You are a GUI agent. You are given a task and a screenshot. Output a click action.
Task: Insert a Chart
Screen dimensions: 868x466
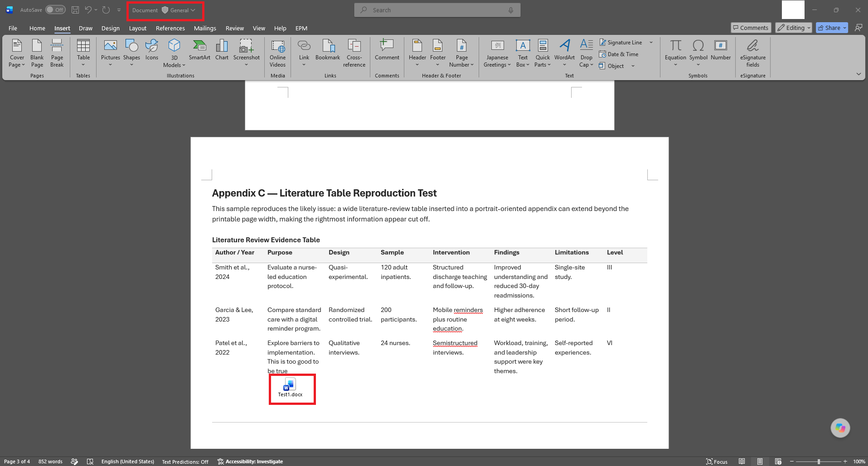(x=222, y=50)
